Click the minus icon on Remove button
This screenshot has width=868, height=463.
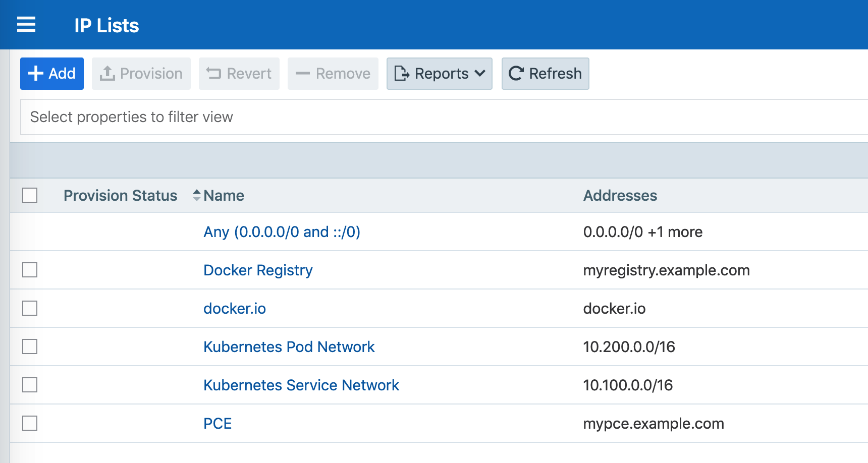click(303, 74)
